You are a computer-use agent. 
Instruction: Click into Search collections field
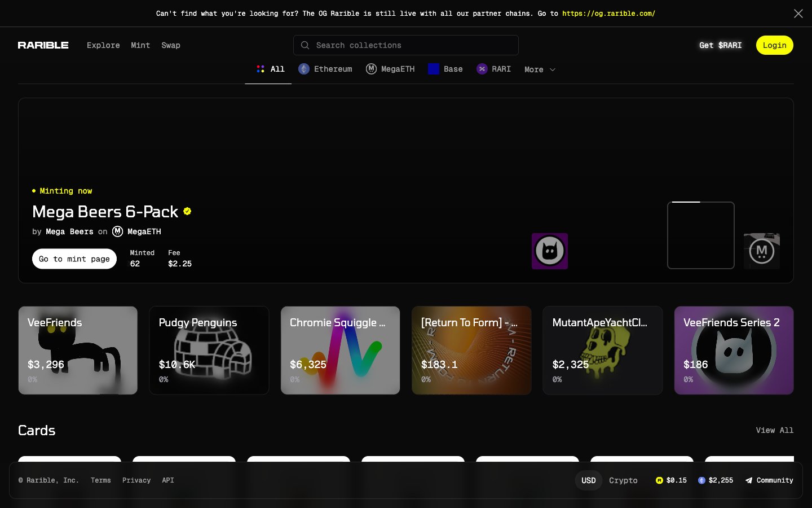[406, 45]
